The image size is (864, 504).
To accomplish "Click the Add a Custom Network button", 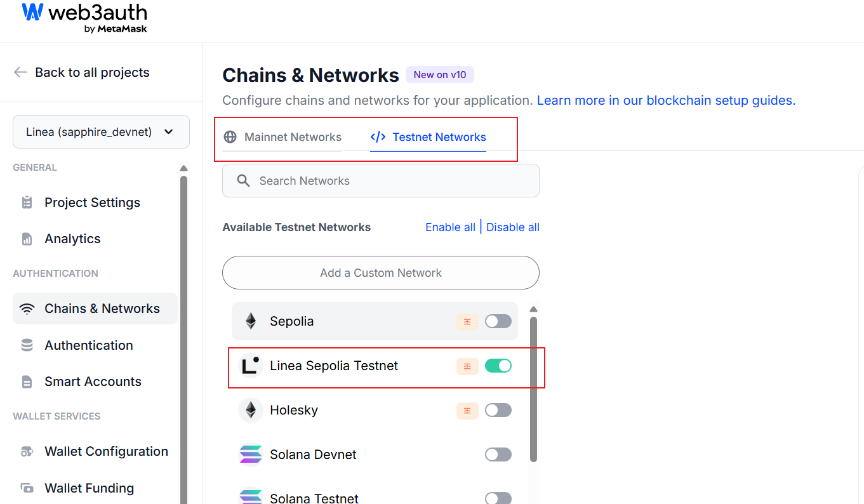I will pos(380,272).
